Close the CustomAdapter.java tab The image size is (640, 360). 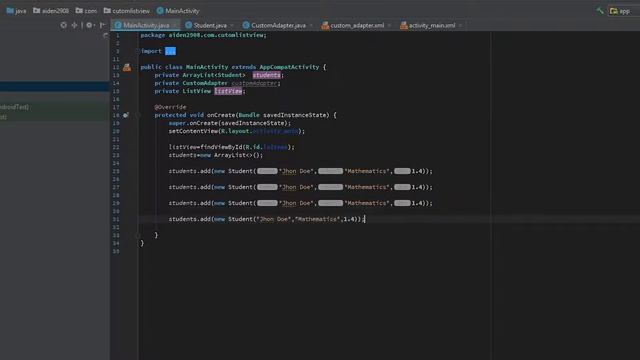[311, 25]
